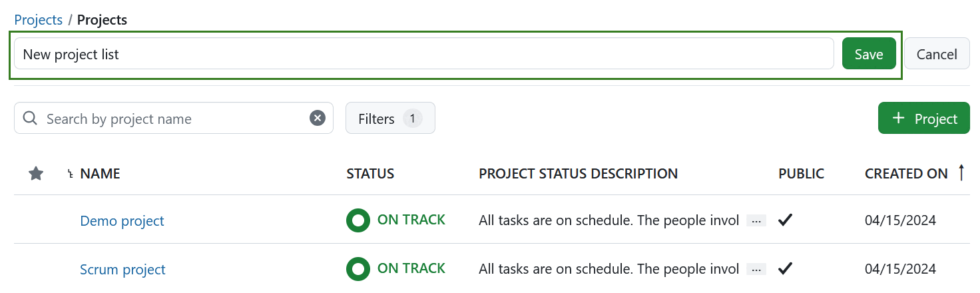Clear the project name search field
The image size is (980, 293).
[x=318, y=119]
